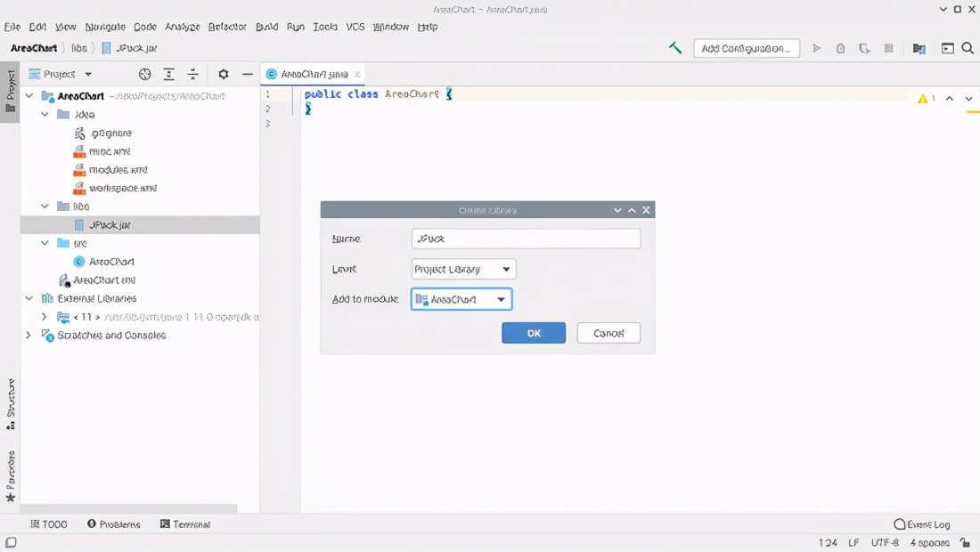Hide the Project panel with minus icon
The width and height of the screenshot is (980, 552).
click(248, 74)
